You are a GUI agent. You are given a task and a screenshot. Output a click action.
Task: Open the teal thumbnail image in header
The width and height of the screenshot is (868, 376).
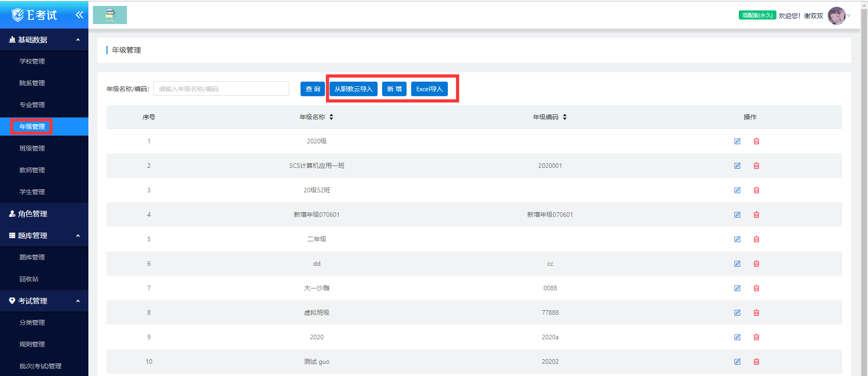pyautogui.click(x=110, y=15)
